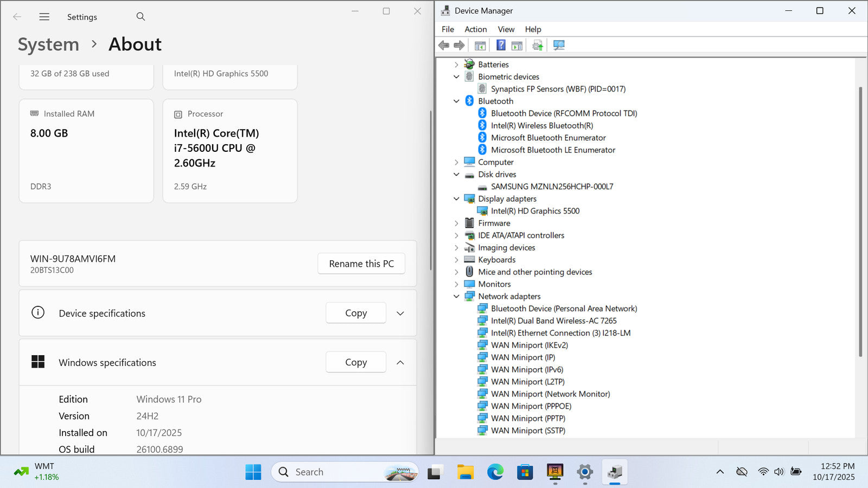Select Intel(R) Ethernet Connection (3) I218-LM
This screenshot has height=488, width=868.
point(561,333)
